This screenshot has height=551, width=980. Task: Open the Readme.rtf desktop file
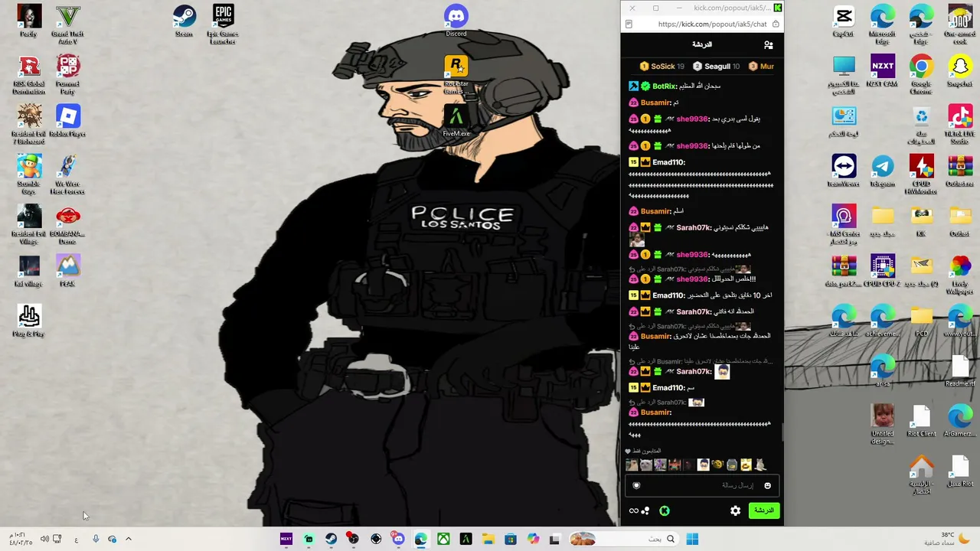959,370
